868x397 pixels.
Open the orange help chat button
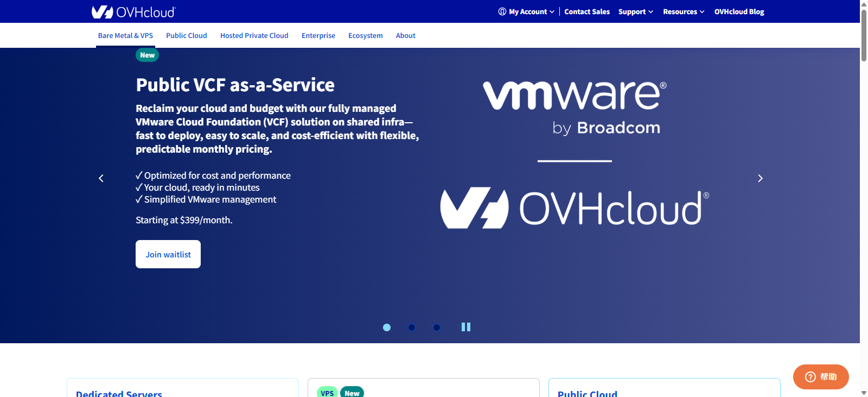click(821, 377)
